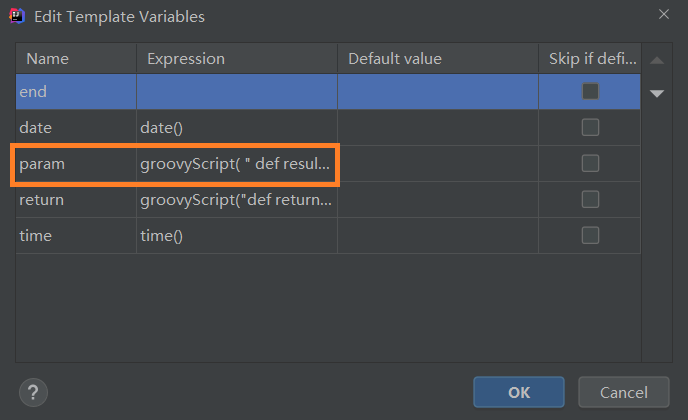This screenshot has height=420, width=688.
Task: Select the Name column header
Action: click(76, 58)
